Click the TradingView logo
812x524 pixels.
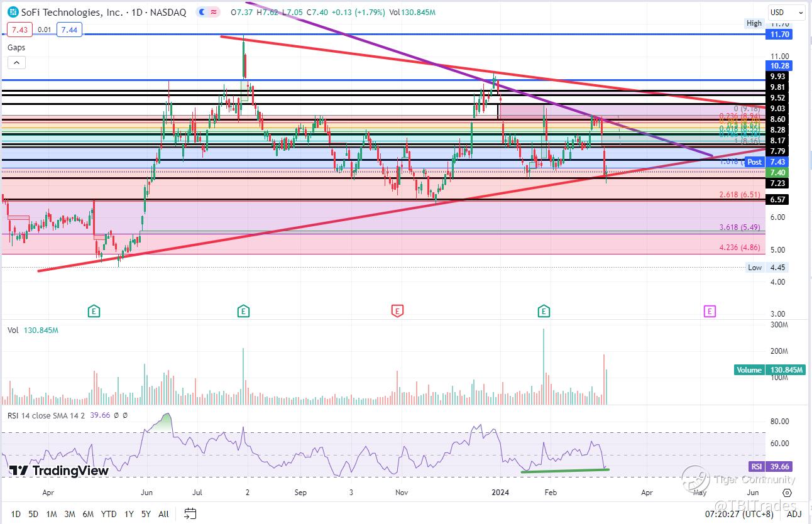point(59,471)
